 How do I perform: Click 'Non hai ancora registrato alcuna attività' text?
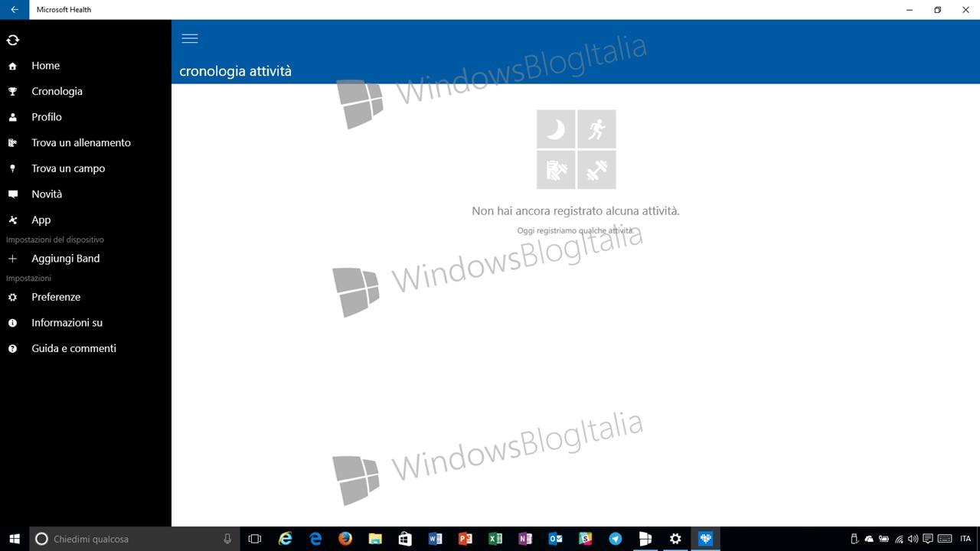576,210
